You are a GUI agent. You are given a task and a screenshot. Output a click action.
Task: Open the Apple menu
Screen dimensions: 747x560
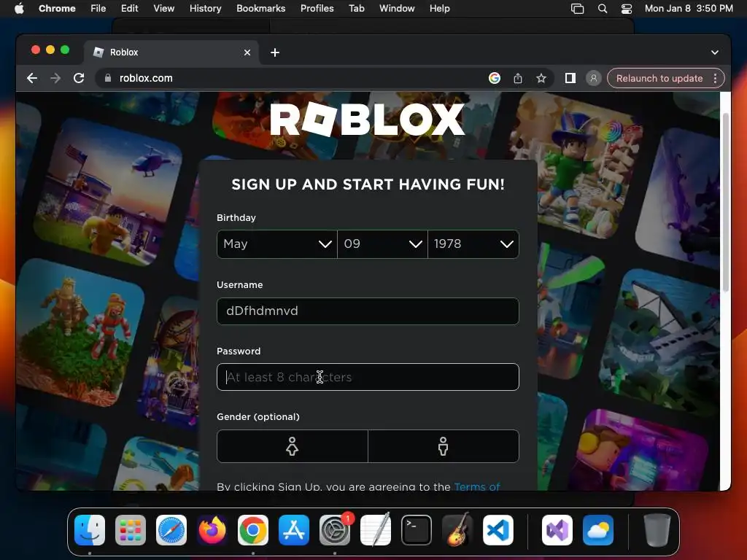click(19, 9)
